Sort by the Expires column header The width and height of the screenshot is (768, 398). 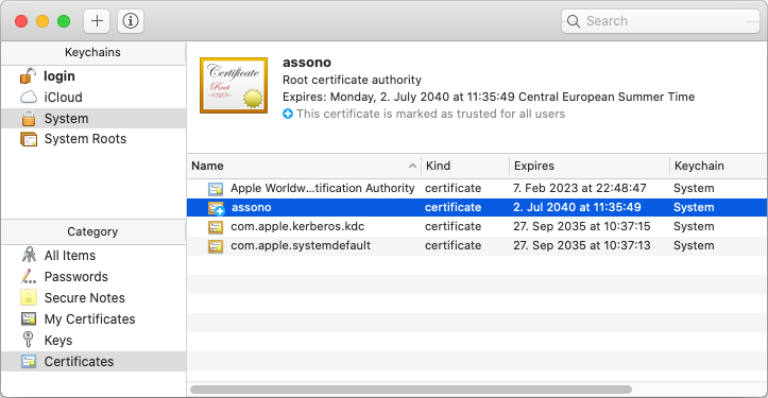click(x=589, y=166)
